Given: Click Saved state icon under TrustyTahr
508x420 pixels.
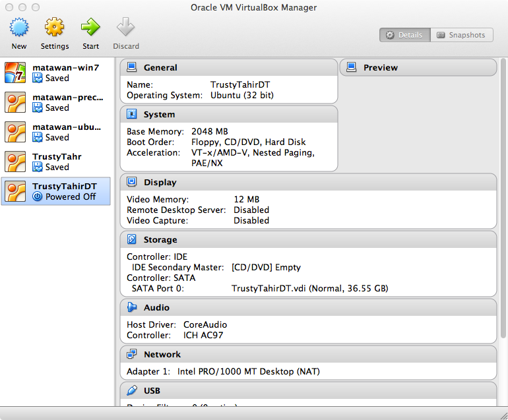Looking at the screenshot, I should click(x=38, y=167).
